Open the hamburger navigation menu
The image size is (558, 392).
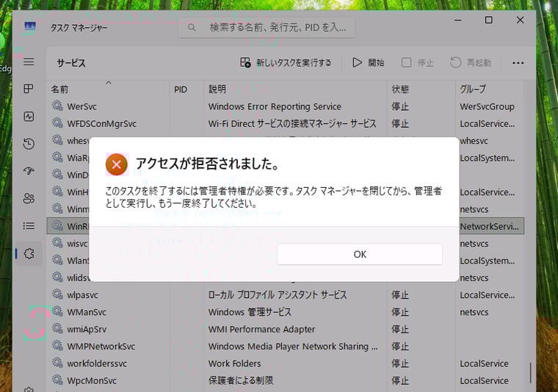[x=29, y=62]
